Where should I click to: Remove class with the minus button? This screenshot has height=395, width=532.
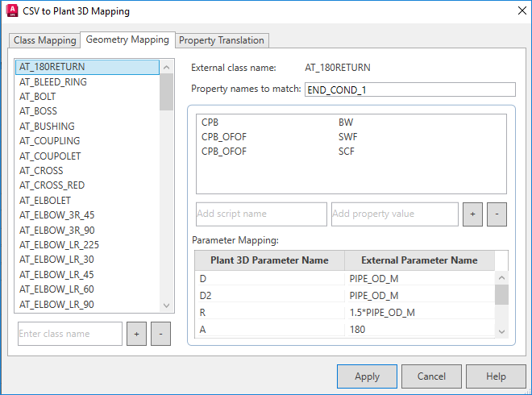160,334
